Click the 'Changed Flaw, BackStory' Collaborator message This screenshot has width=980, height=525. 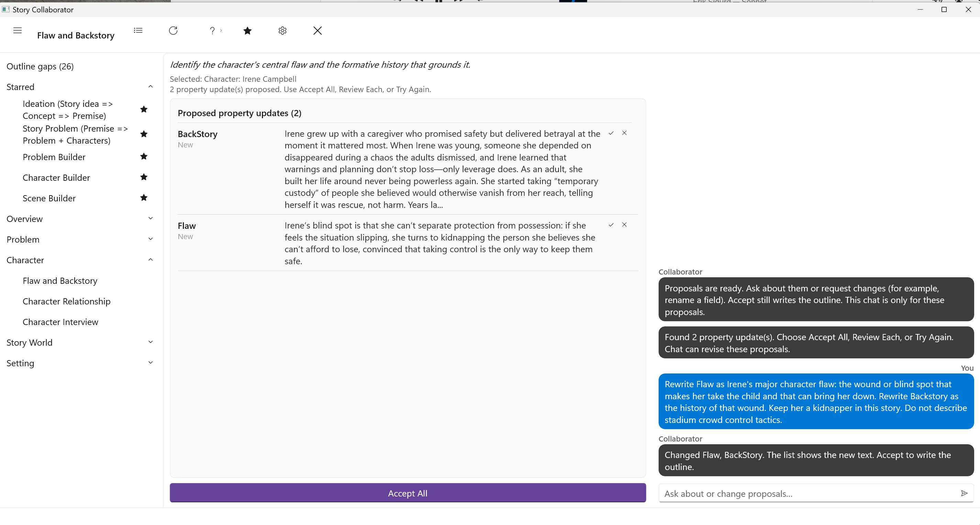point(816,461)
